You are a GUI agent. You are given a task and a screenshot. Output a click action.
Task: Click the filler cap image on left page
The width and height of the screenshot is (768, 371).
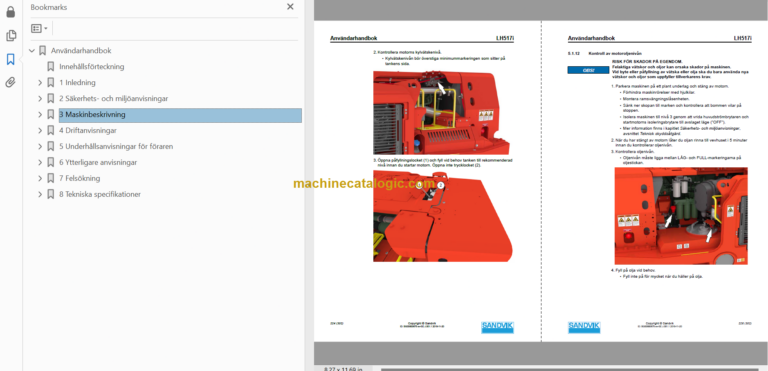pos(443,216)
